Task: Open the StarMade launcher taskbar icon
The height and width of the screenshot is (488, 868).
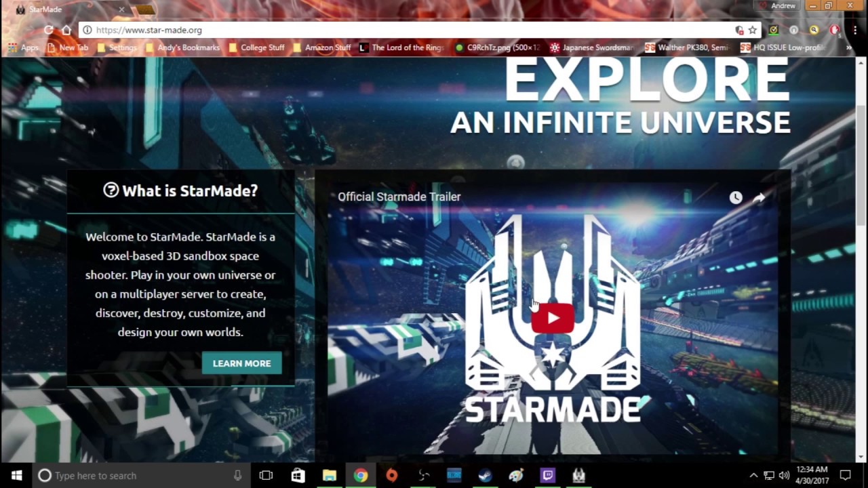Action: tap(578, 475)
